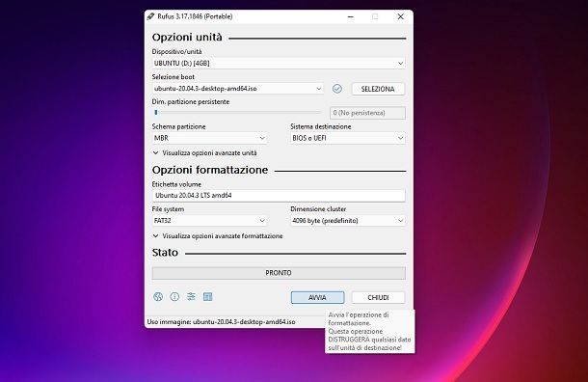
Task: Click the persistent partition size slider handle
Action: [156, 112]
